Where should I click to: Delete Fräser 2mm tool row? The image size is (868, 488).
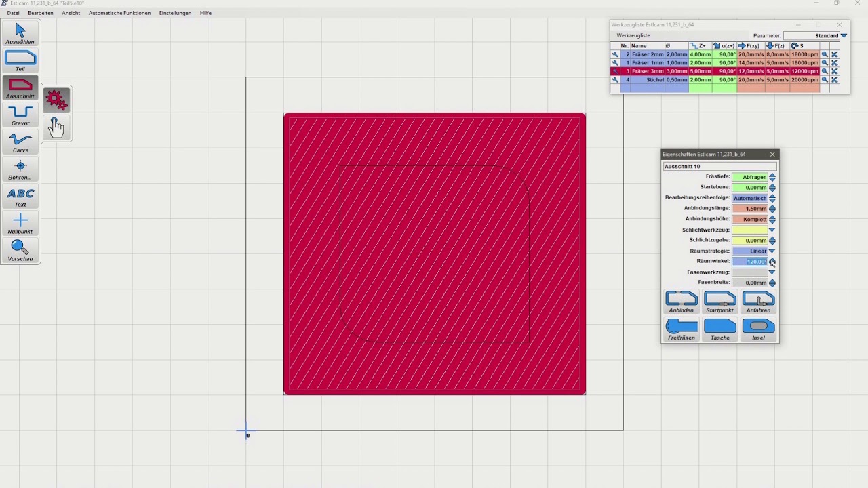point(835,54)
